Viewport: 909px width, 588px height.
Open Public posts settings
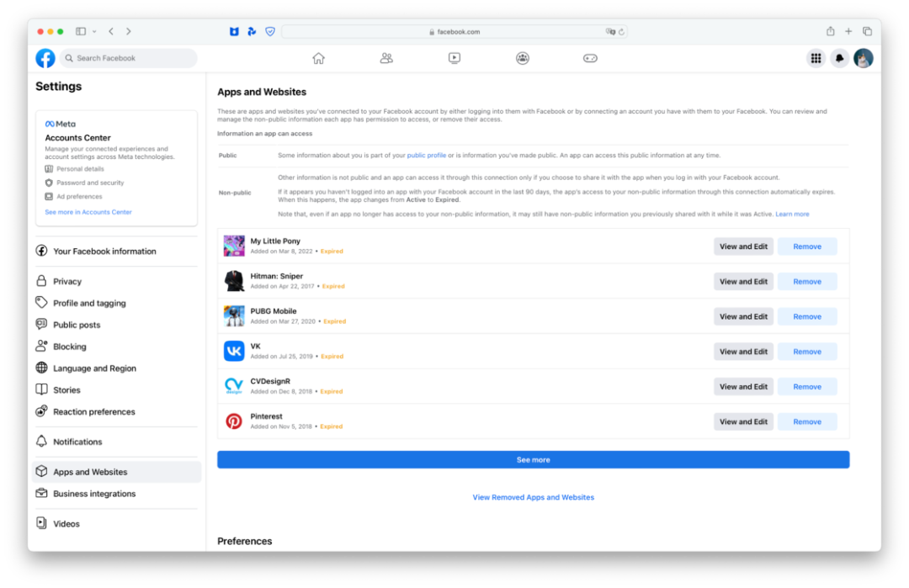coord(116,325)
